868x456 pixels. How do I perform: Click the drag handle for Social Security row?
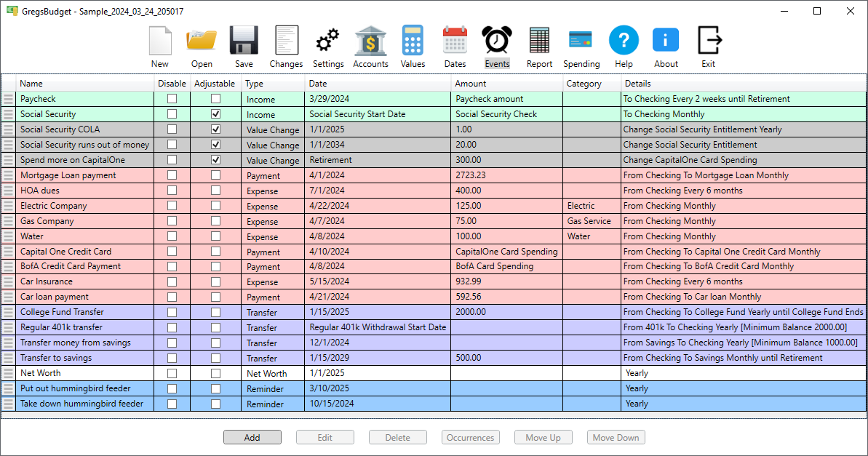pyautogui.click(x=8, y=114)
